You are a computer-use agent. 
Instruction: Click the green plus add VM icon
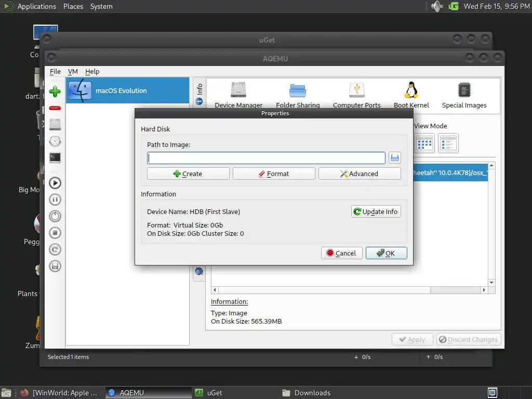click(55, 91)
